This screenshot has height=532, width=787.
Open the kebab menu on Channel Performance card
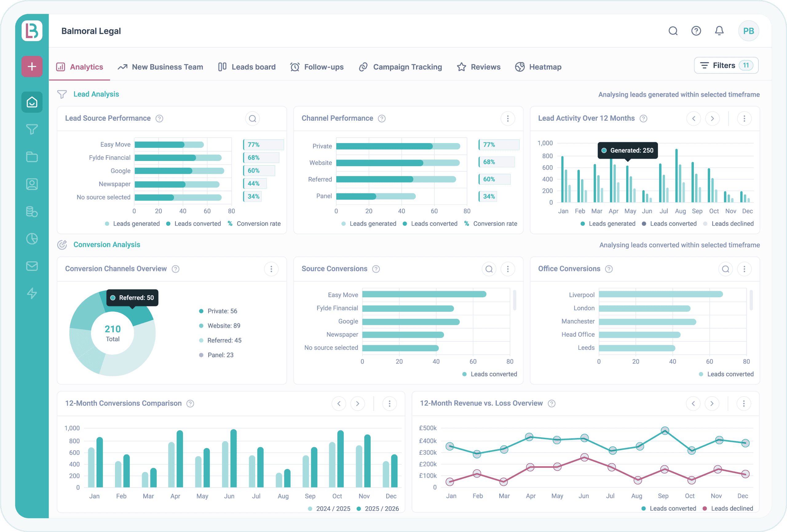[508, 119]
